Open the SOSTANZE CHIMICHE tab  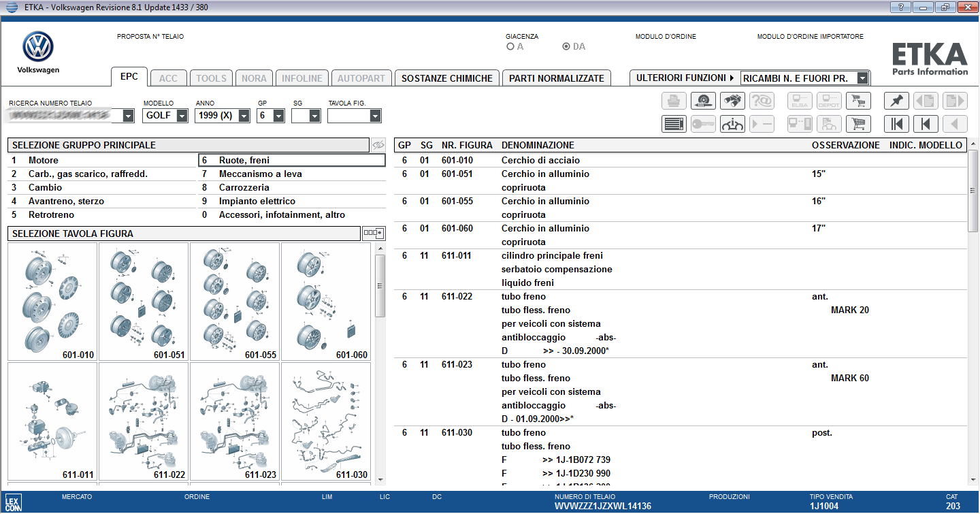click(x=447, y=78)
